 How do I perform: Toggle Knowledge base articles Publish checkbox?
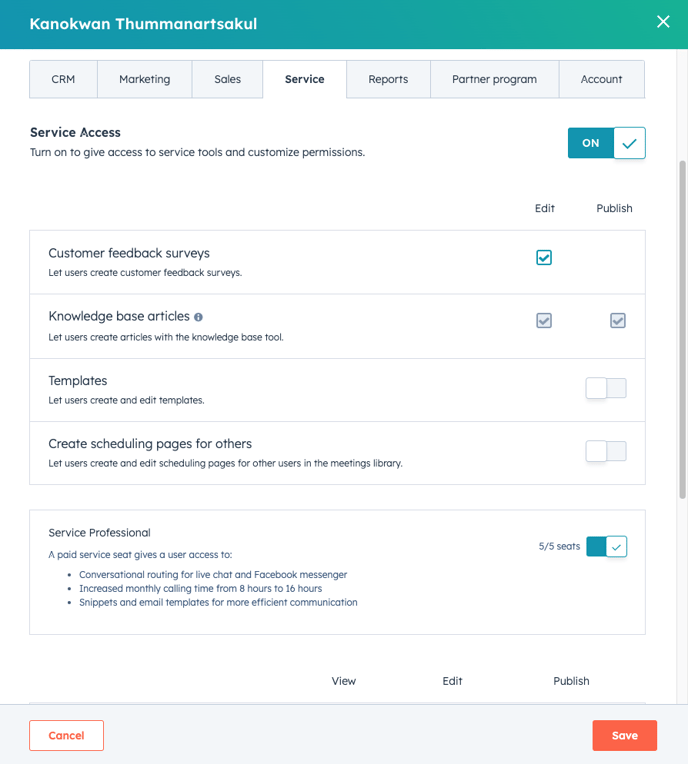point(618,321)
